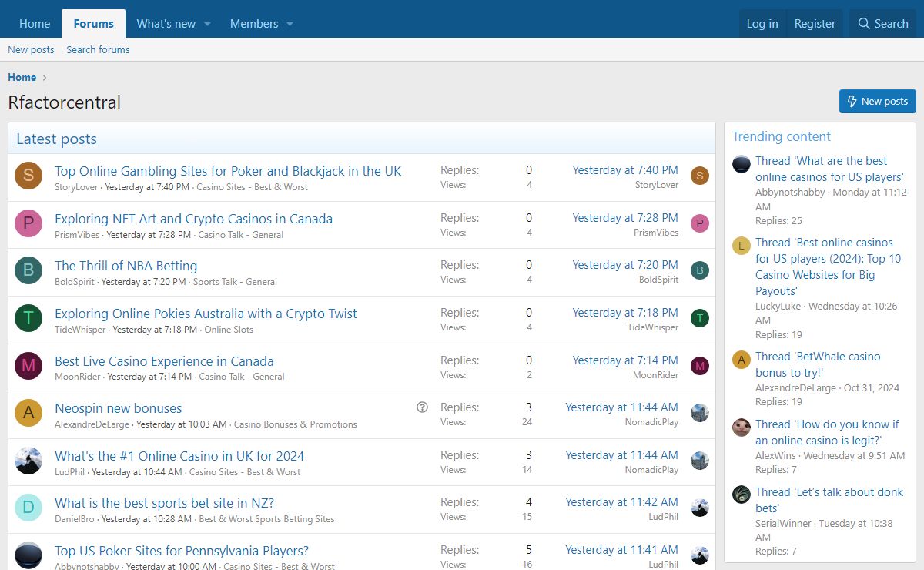Image resolution: width=924 pixels, height=570 pixels.
Task: Open the Trending content heading link
Action: 782,136
